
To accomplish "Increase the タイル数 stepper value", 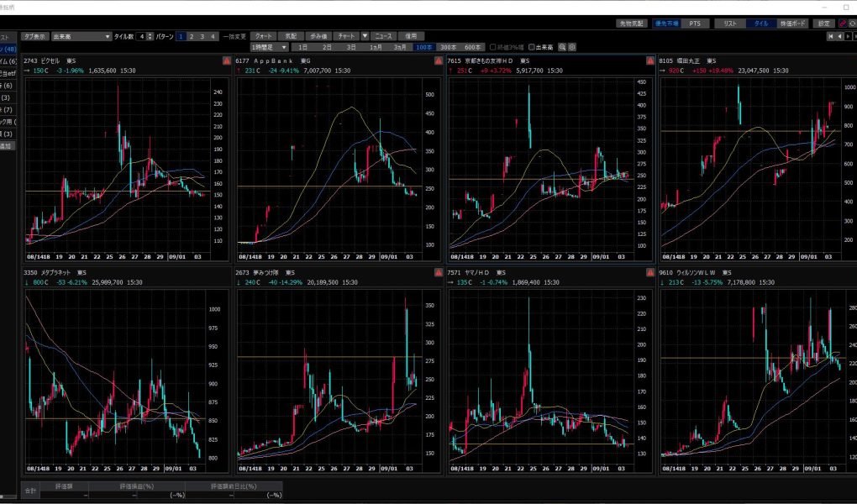I will [151, 34].
